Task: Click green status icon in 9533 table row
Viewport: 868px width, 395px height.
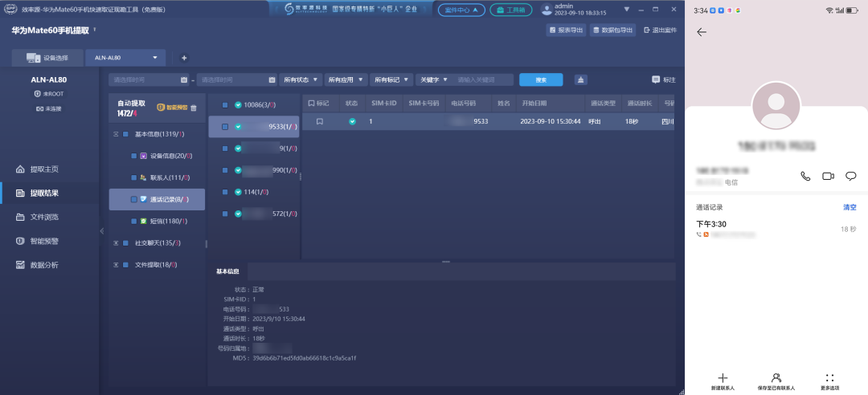Action: (352, 122)
